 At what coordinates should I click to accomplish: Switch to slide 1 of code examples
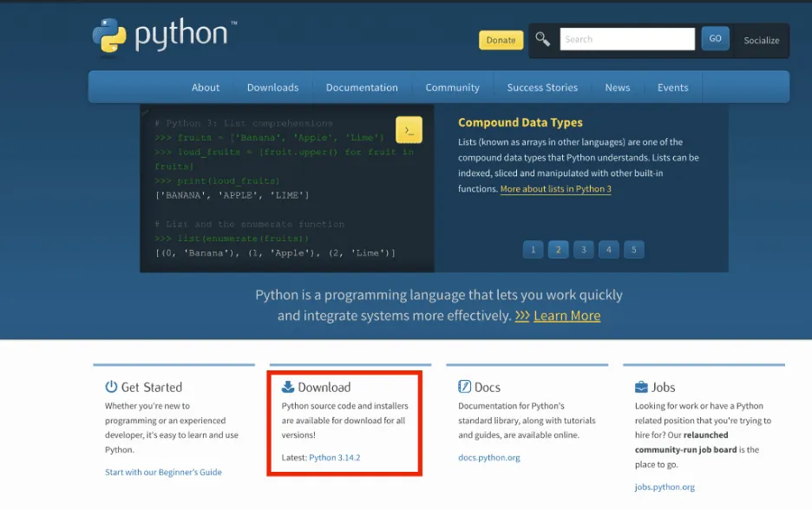pos(533,250)
